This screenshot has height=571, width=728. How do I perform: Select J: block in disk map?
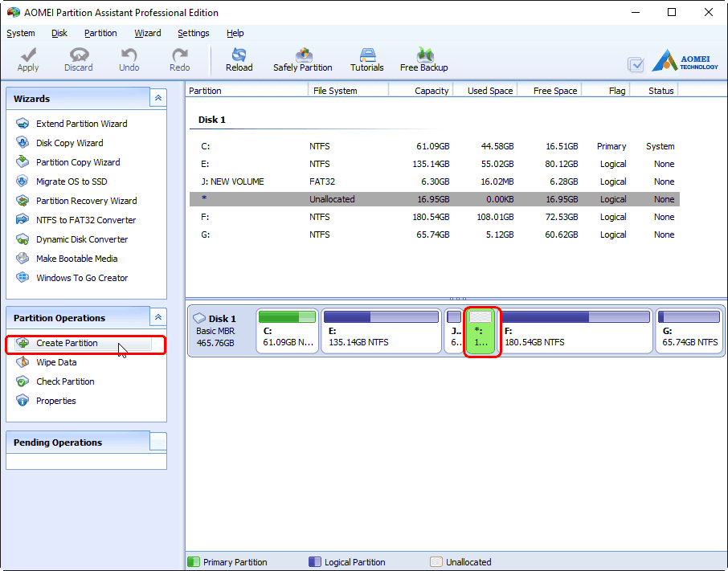click(x=454, y=331)
